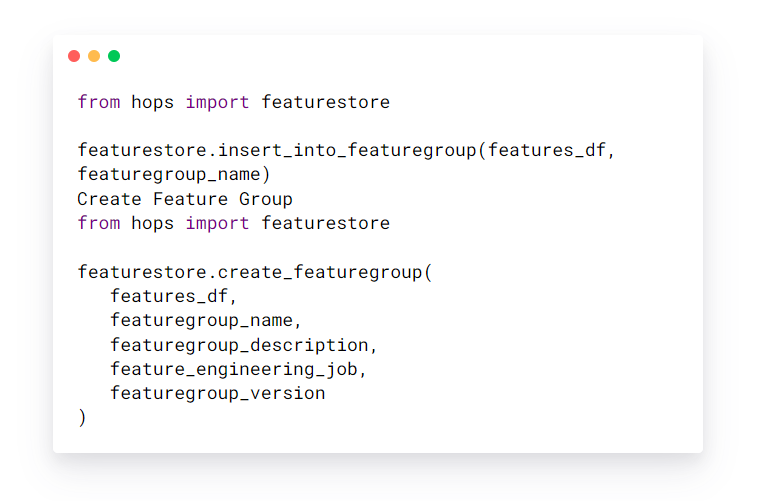The height and width of the screenshot is (501, 760).
Task: Click the yellow minimize dot
Action: [x=94, y=56]
